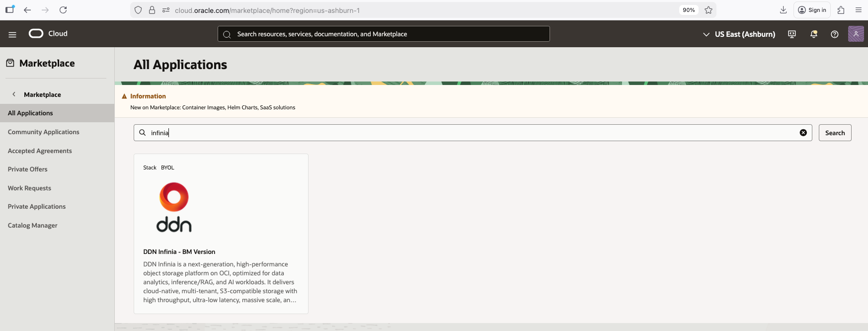Click the site lock icon
Viewport: 868px width, 331px height.
(152, 10)
